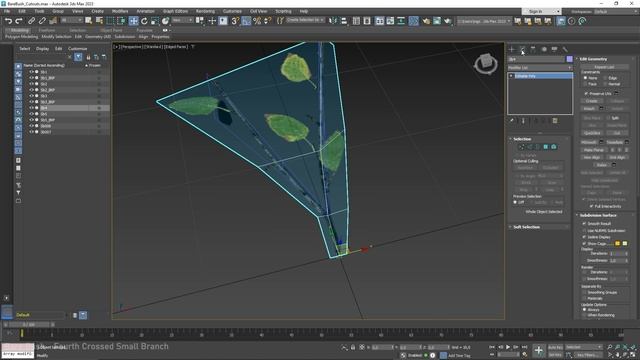Open the Workspaces Default dropdown
The height and width of the screenshot is (360, 640).
pyautogui.click(x=616, y=11)
